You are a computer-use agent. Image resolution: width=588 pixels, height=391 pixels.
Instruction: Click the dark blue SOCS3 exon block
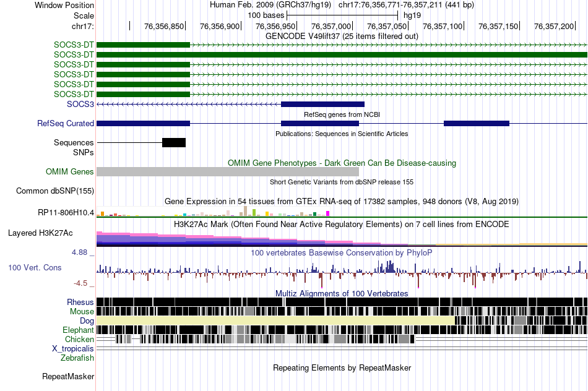click(x=322, y=104)
